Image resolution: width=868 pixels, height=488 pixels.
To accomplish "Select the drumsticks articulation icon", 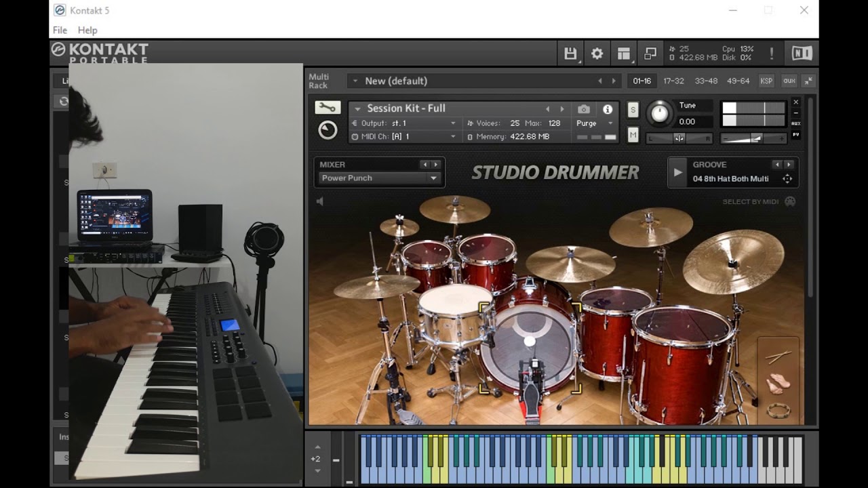I will point(778,357).
